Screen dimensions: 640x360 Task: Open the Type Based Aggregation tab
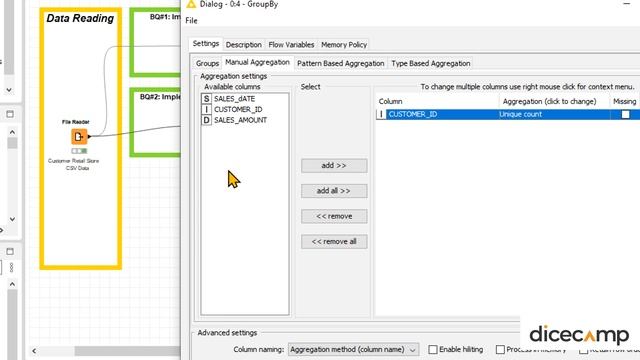tap(431, 64)
